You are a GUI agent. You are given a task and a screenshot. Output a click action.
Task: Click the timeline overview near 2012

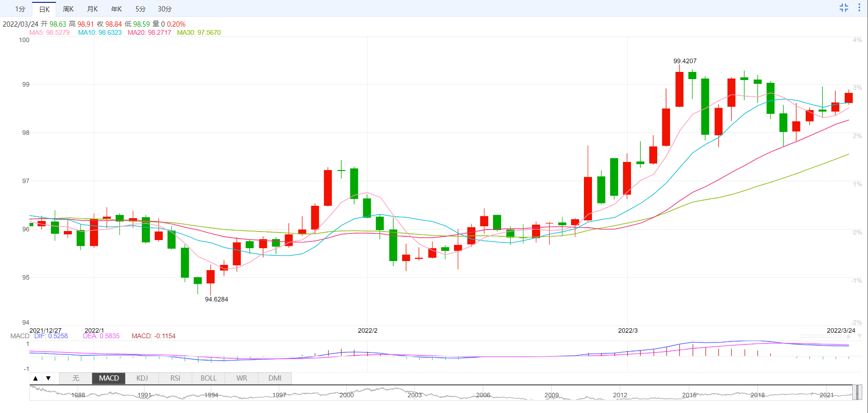(620, 395)
